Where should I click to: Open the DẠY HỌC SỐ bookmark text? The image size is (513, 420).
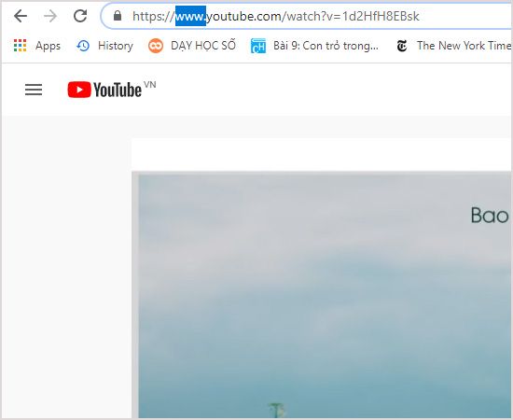pos(203,45)
